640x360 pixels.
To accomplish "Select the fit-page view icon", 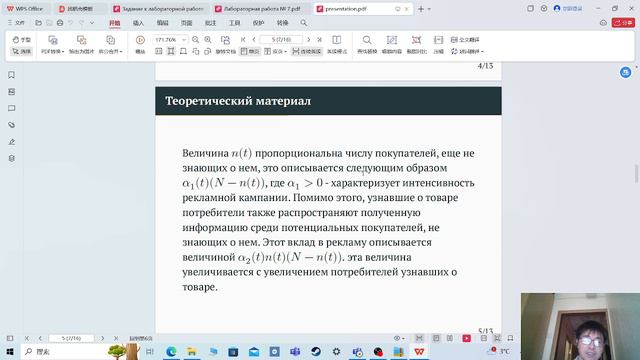I will (183, 51).
